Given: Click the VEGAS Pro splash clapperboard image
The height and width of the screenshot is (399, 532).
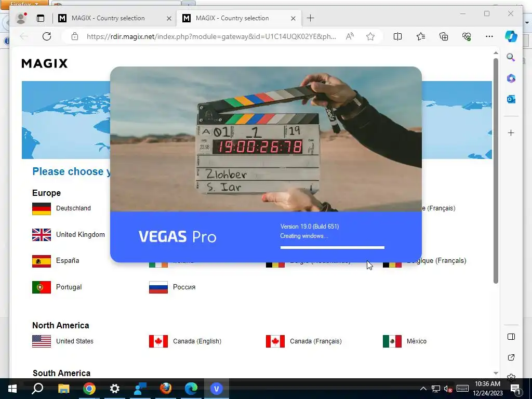Looking at the screenshot, I should pyautogui.click(x=266, y=139).
